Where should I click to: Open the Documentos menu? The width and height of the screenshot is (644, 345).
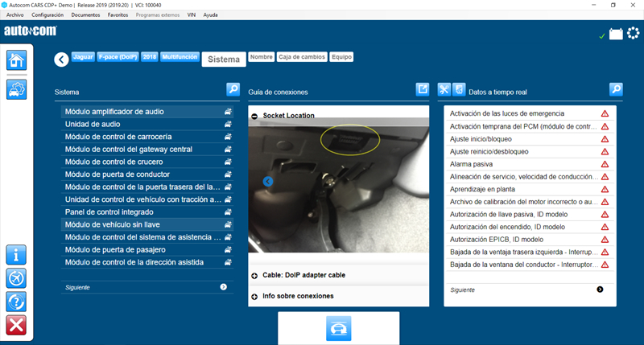coord(85,14)
